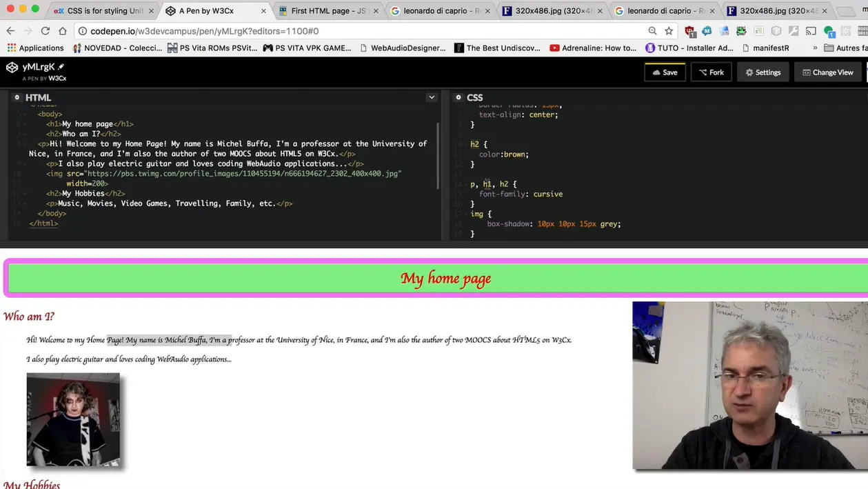Expand the HTML editor dropdown chevron
Screen dimensions: 868x489
point(432,97)
